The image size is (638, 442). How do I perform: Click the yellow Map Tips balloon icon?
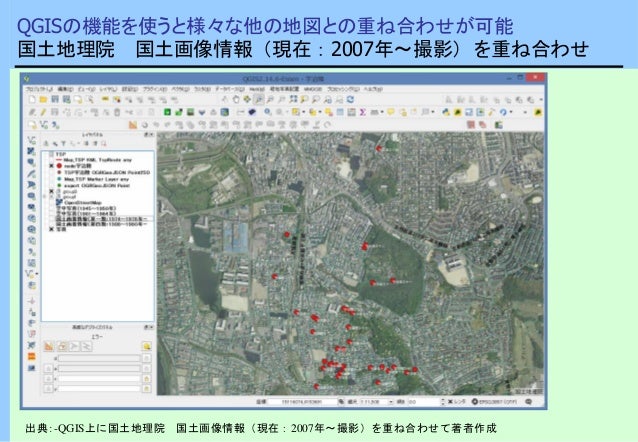click(391, 112)
